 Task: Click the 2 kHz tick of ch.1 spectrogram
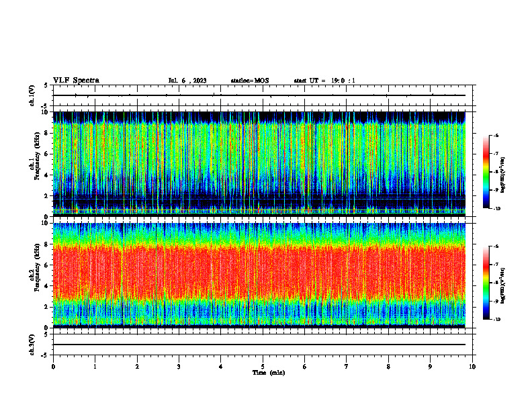pyautogui.click(x=47, y=195)
